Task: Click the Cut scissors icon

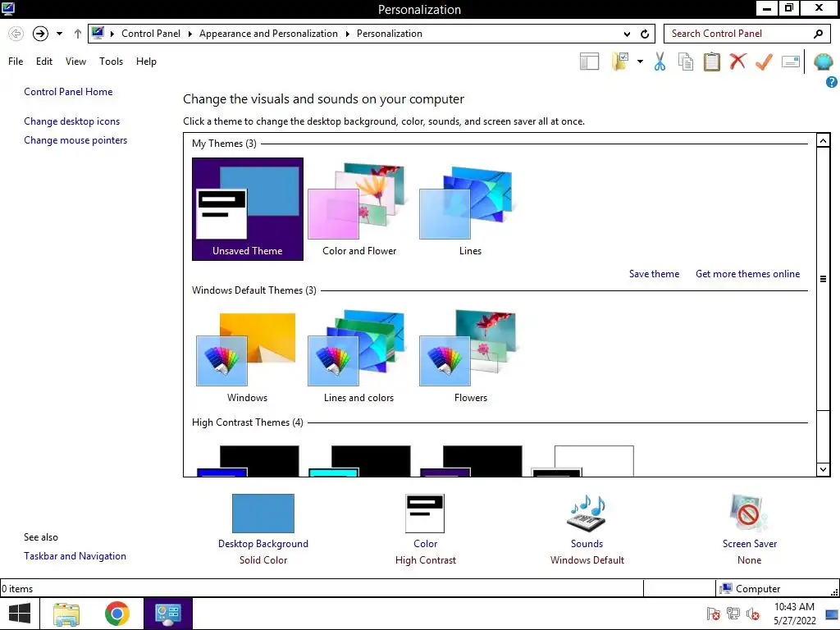Action: point(660,62)
